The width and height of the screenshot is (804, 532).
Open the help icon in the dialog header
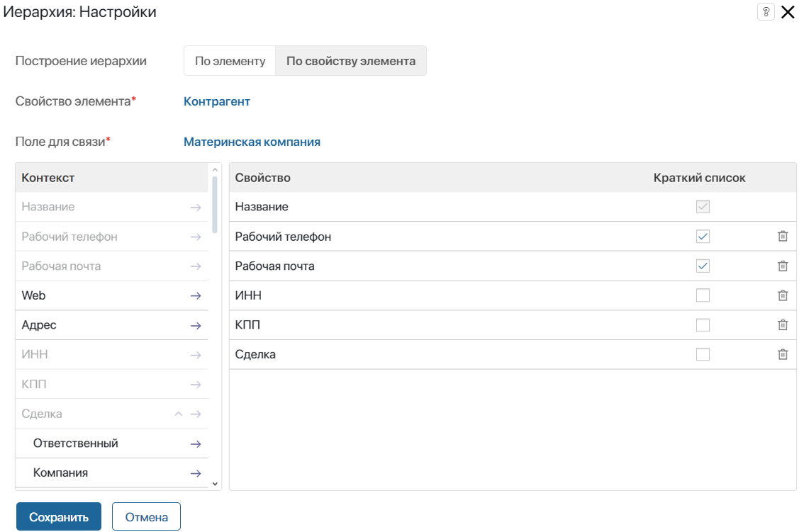click(766, 12)
